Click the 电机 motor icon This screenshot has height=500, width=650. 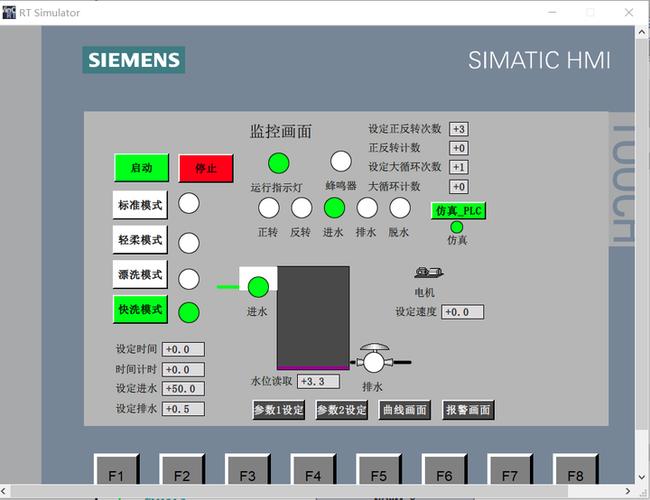coord(429,272)
